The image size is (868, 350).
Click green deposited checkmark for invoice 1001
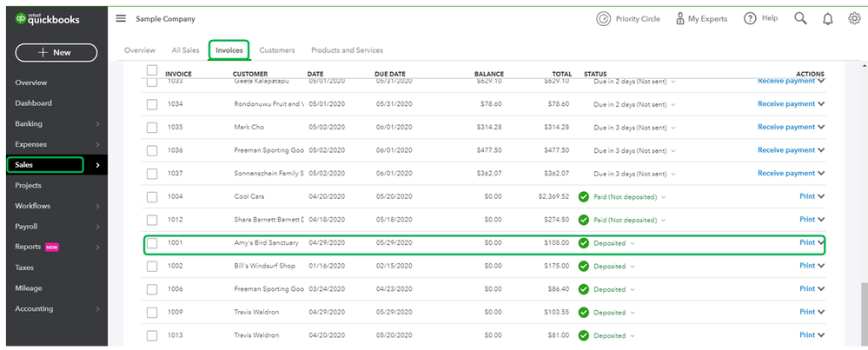pyautogui.click(x=584, y=243)
